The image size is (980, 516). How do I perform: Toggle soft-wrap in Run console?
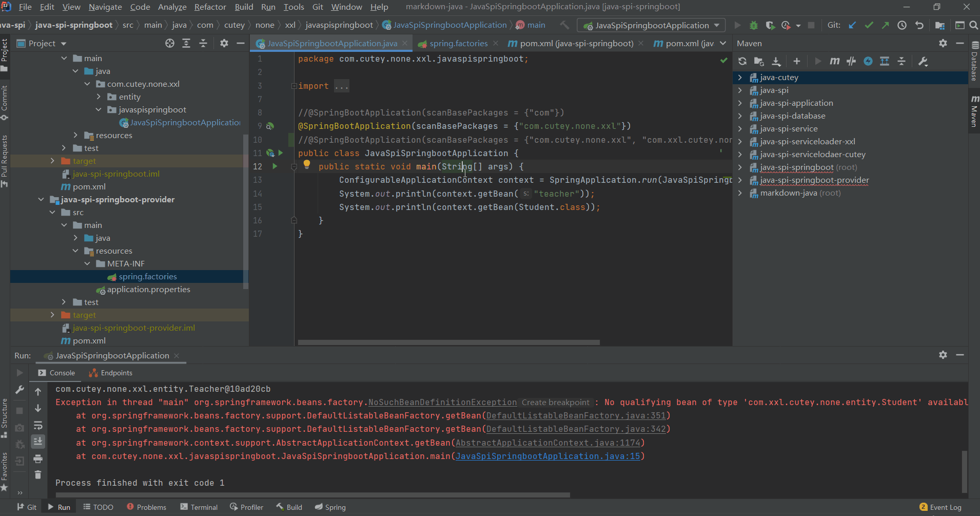(x=38, y=426)
